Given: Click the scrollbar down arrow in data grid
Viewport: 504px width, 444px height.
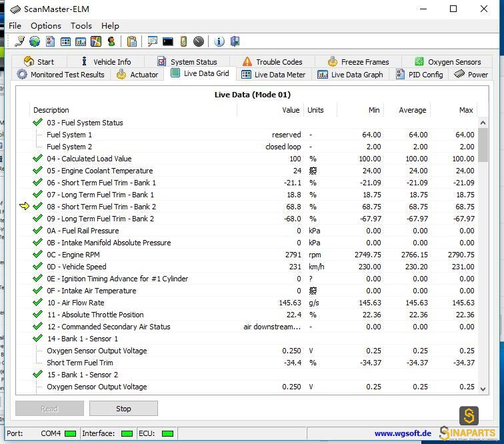Looking at the screenshot, I should pos(483,389).
